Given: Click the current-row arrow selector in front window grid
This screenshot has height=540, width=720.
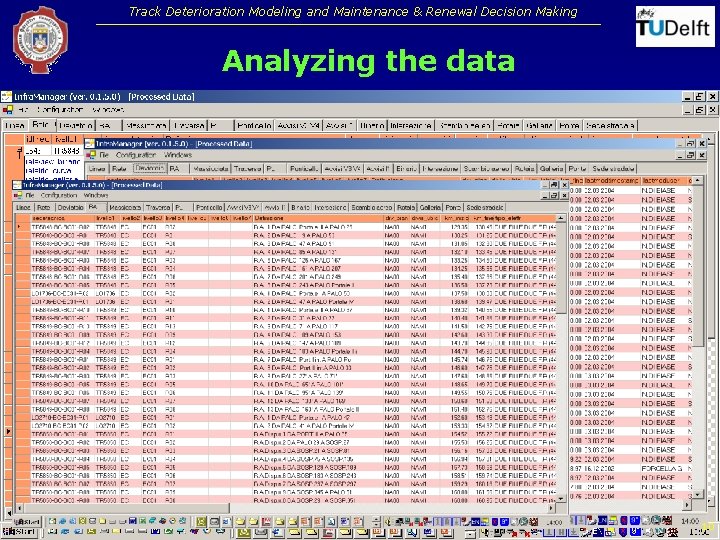Looking at the screenshot, I should point(21,227).
